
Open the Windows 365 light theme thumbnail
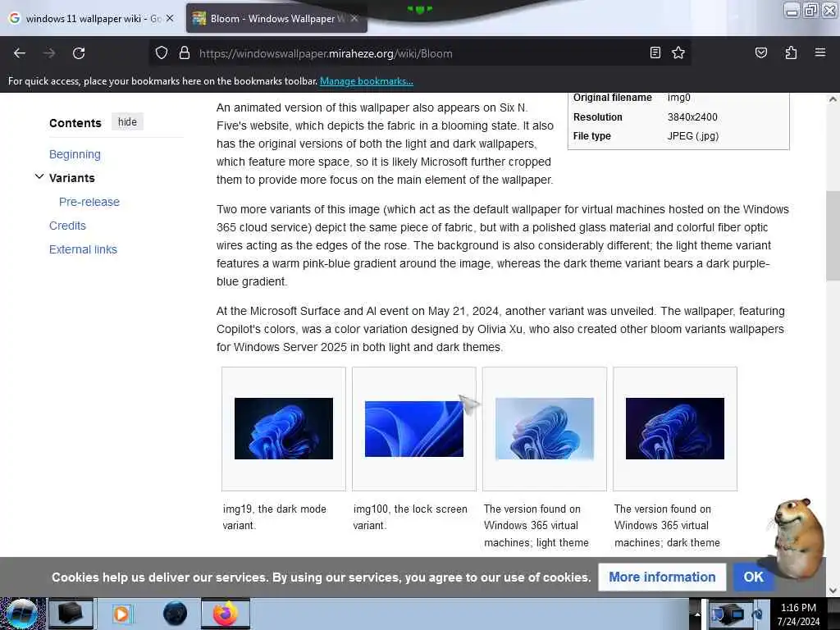[545, 428]
